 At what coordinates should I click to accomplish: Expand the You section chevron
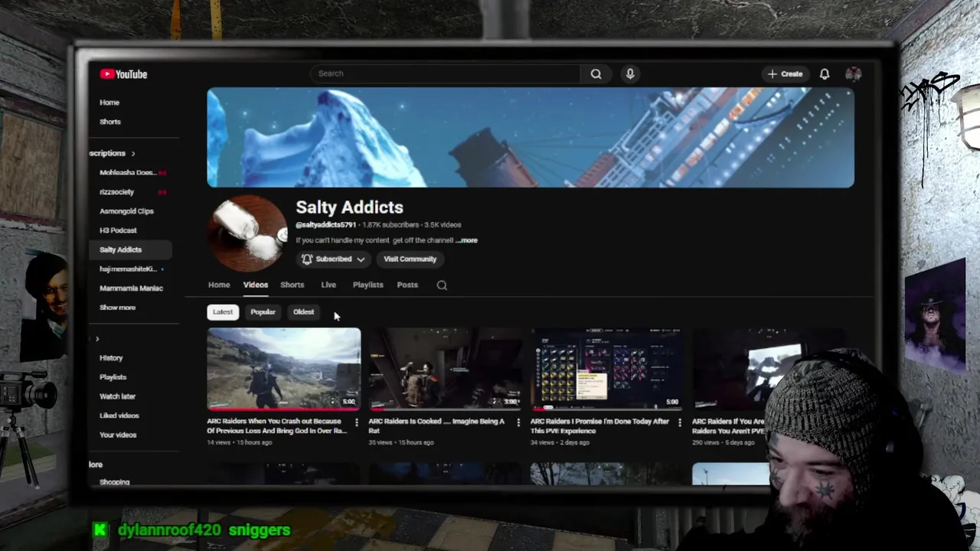tap(97, 338)
